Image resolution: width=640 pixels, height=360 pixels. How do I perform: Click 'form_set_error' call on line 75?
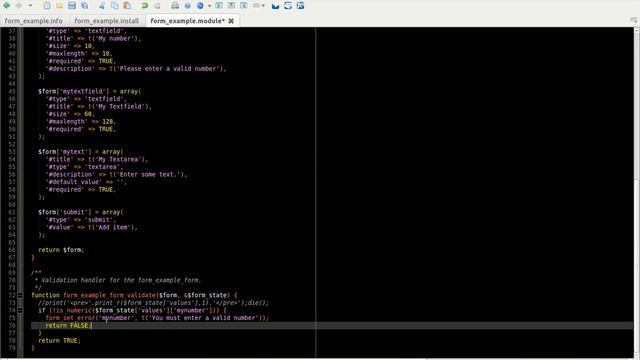70,318
